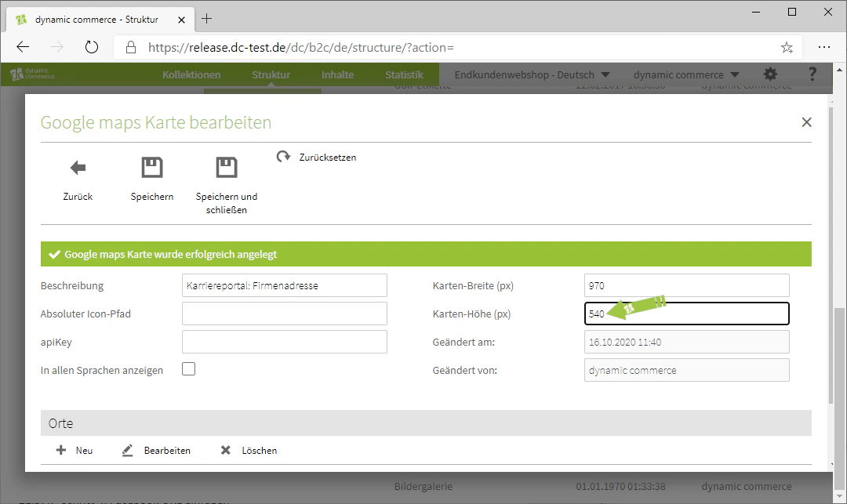Expand the dynamic commerce user dropdown
This screenshot has height=504, width=847.
point(734,75)
